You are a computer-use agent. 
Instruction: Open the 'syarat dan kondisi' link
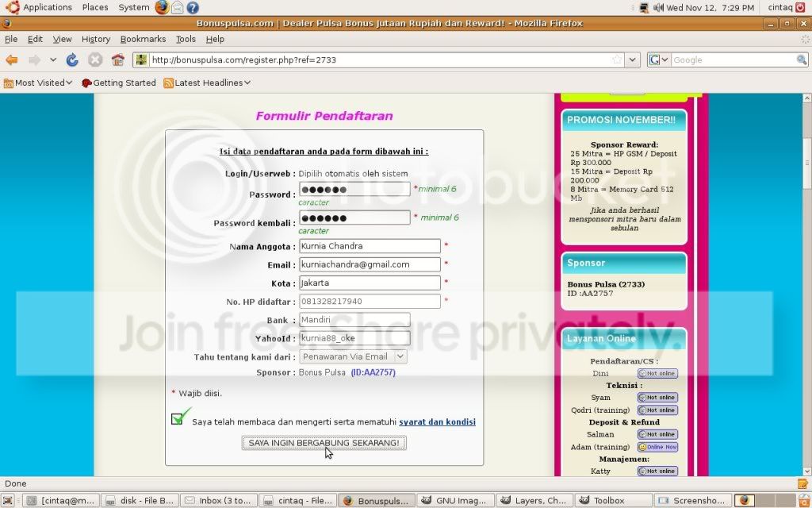click(x=437, y=422)
